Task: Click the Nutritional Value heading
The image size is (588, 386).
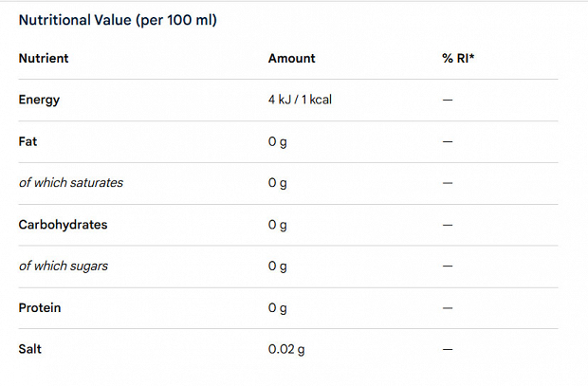Action: click(x=118, y=20)
